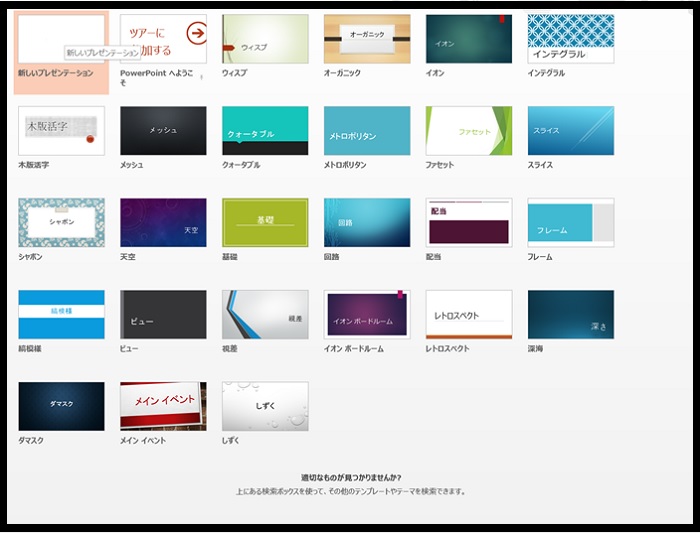This screenshot has width=700, height=533.
Task: Choose the クォータブル theme thumbnail
Action: 265,131
